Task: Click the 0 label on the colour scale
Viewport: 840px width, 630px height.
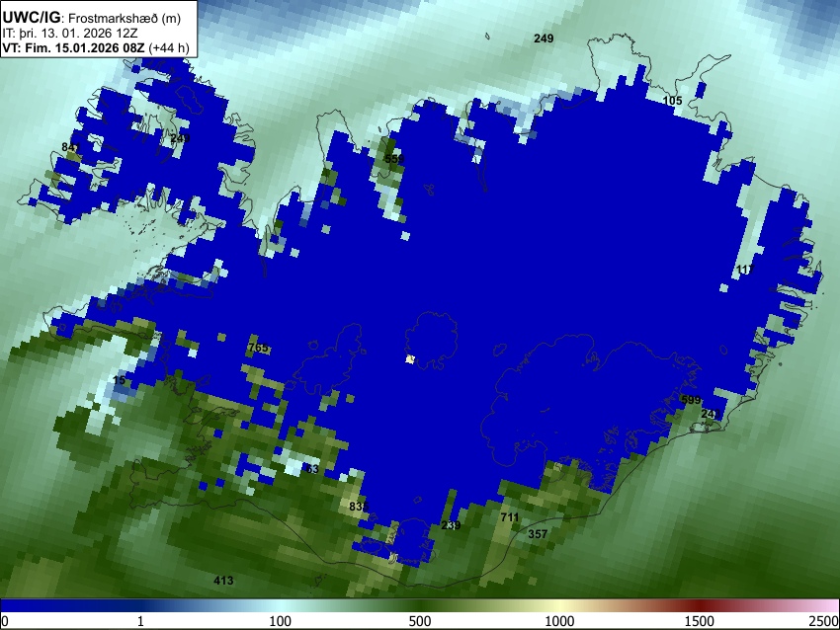Action: click(5, 621)
